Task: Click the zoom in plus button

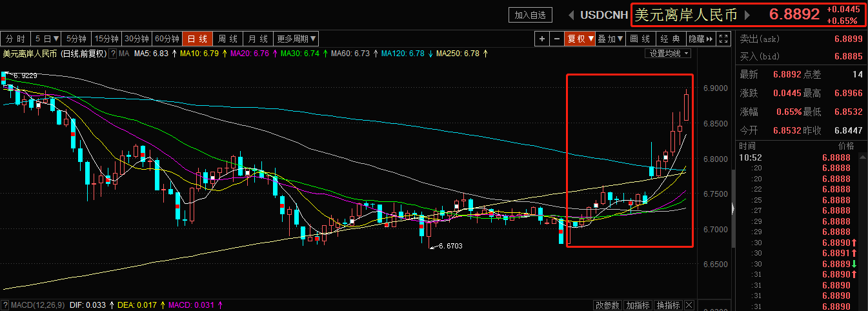Action: (542, 39)
